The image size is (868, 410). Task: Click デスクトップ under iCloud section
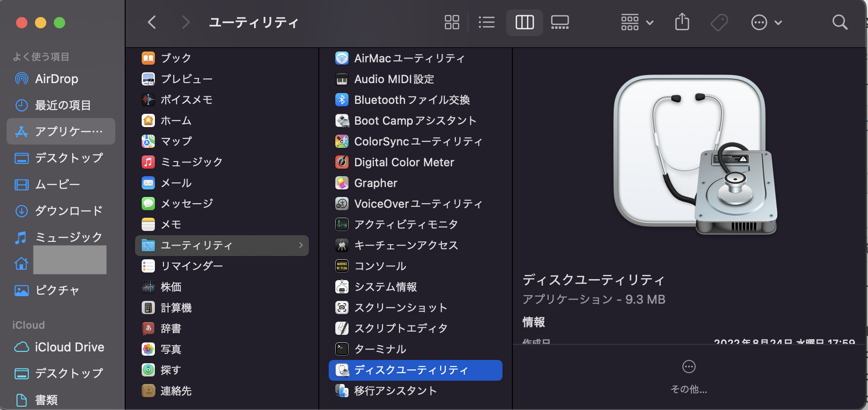click(x=61, y=374)
